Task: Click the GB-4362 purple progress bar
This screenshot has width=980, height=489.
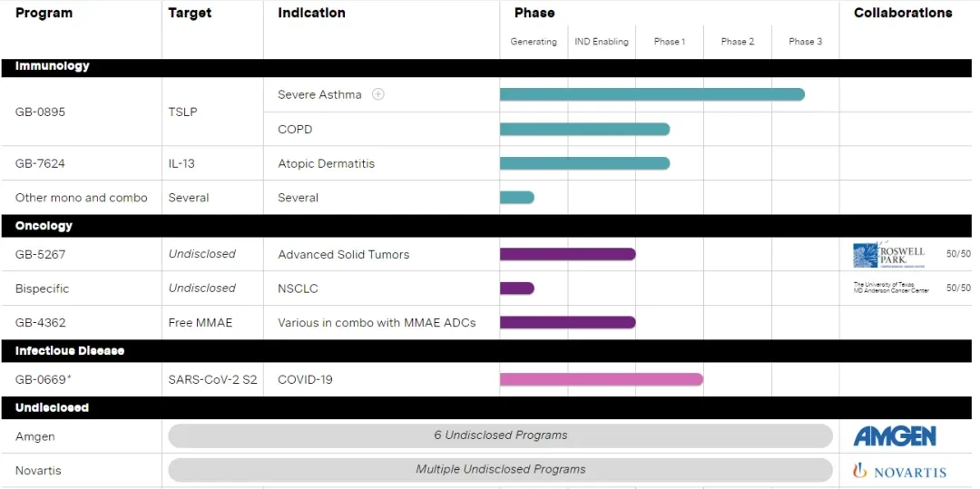Action: click(x=567, y=322)
